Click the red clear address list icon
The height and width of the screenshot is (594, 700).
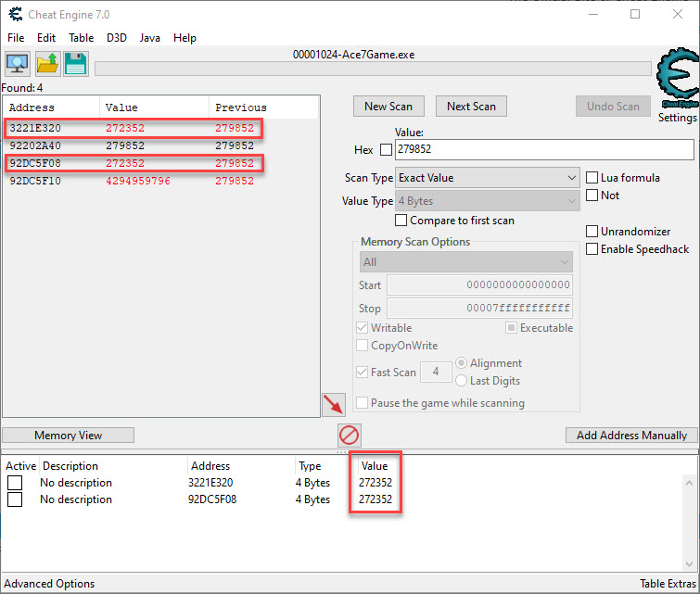350,435
